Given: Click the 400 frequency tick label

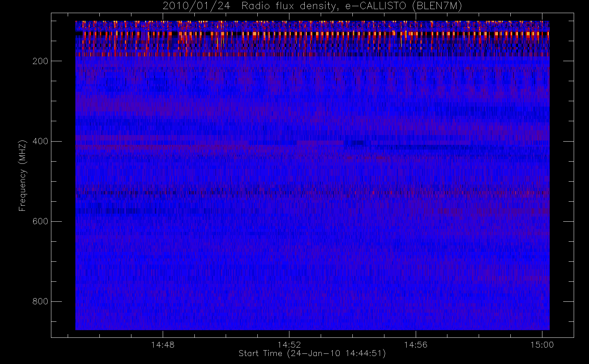Looking at the screenshot, I should coord(40,141).
